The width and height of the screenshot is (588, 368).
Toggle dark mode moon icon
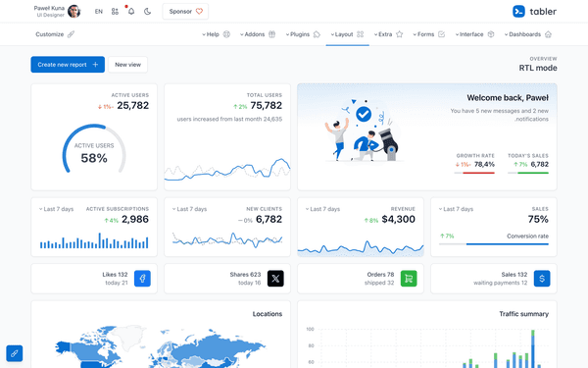pos(147,11)
